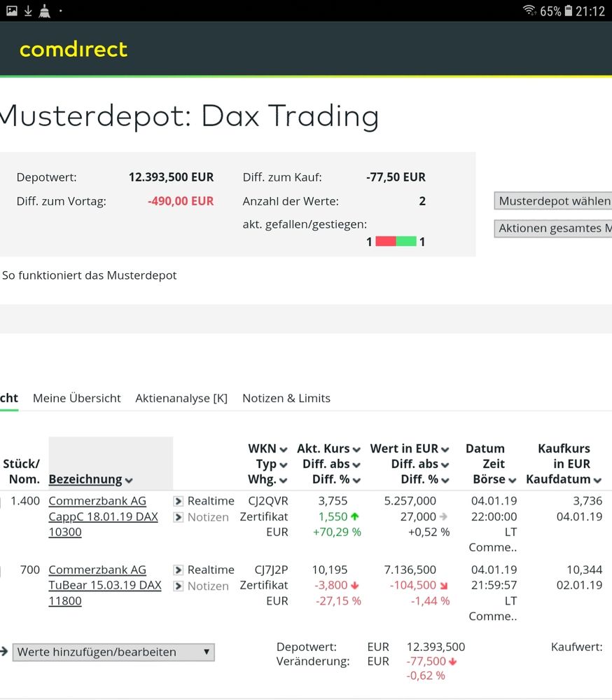Click the red/green gefallen/gestiegen bar
The width and height of the screenshot is (612, 700).
396,242
